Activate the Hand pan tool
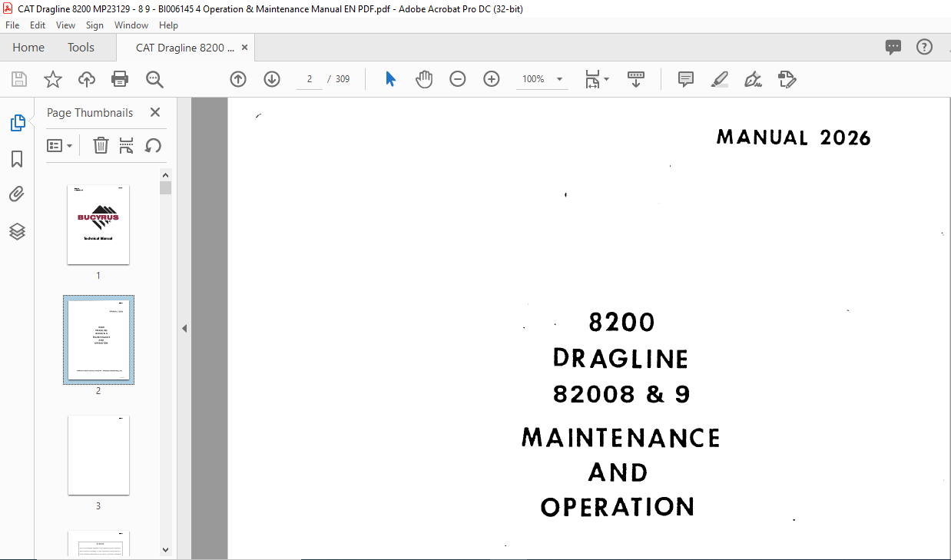The image size is (951, 560). [424, 79]
